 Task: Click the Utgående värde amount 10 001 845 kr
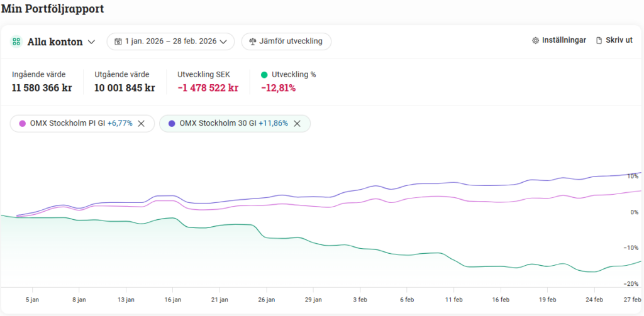tap(125, 88)
